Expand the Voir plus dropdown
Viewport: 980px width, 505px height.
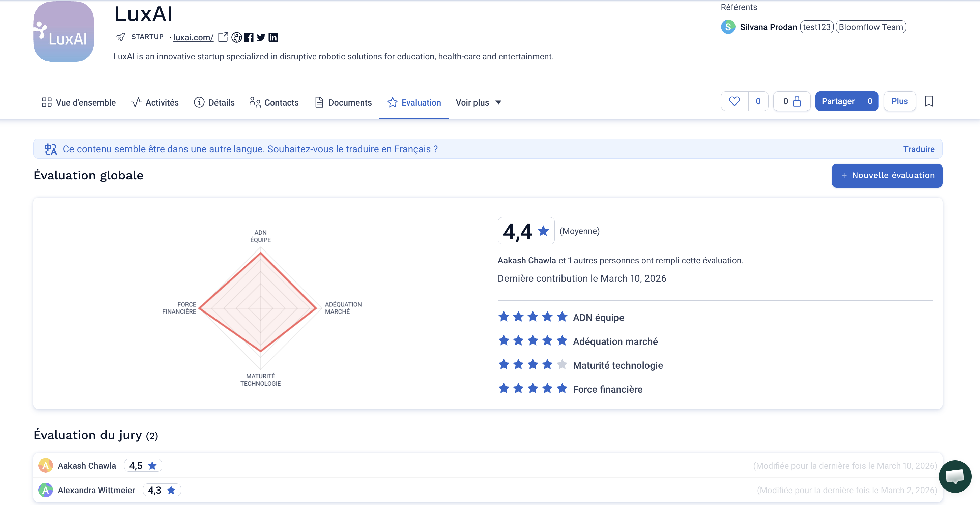(479, 103)
